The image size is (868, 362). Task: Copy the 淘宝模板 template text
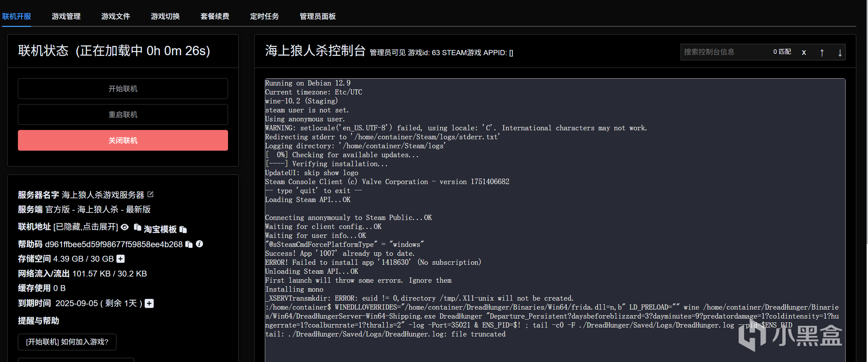[x=183, y=229]
